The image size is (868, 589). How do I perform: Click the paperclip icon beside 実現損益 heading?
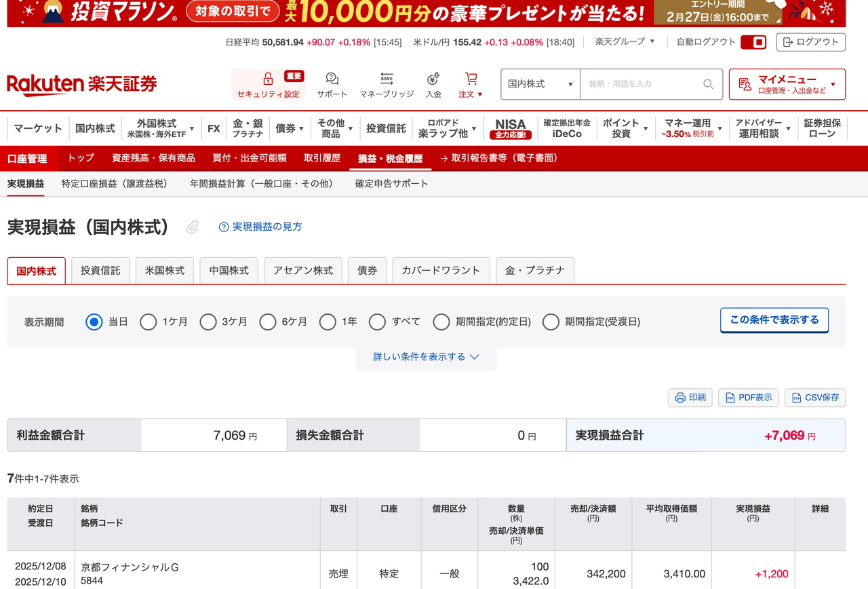point(192,227)
